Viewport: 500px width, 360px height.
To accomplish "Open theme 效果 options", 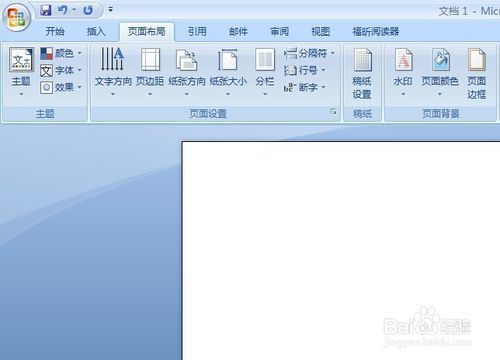I will pyautogui.click(x=61, y=87).
